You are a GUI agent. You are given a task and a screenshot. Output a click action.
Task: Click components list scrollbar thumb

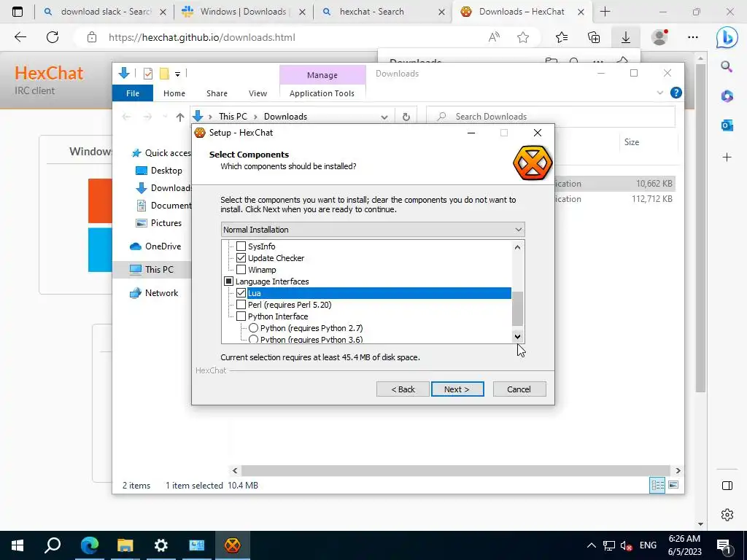517,308
